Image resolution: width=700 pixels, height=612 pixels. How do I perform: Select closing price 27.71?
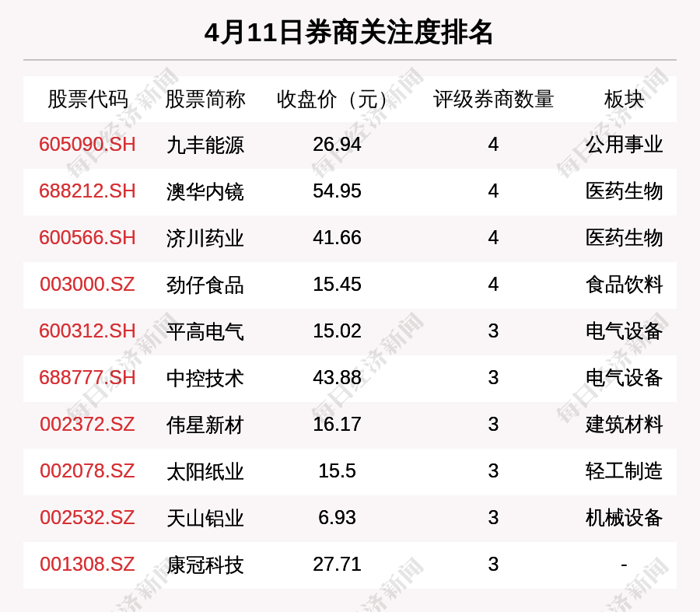click(x=337, y=565)
